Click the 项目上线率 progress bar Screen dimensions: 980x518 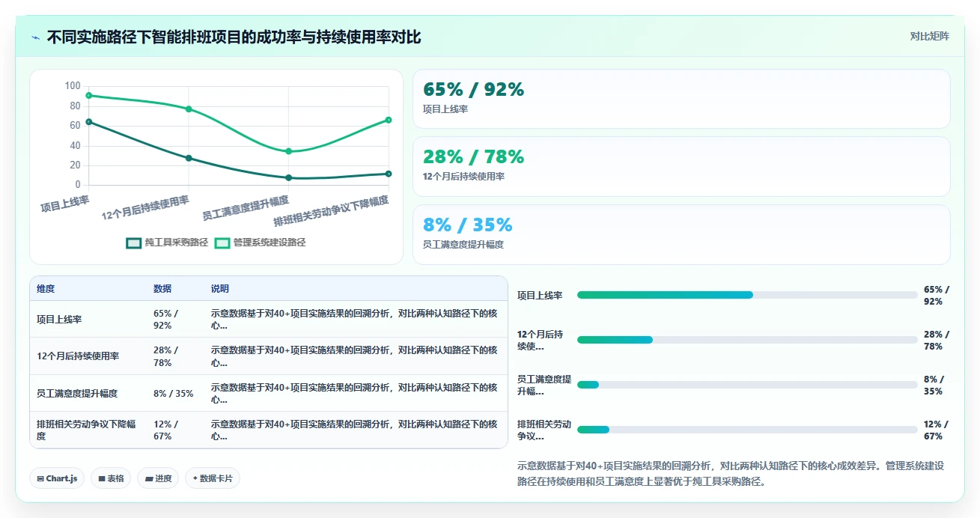pyautogui.click(x=747, y=295)
